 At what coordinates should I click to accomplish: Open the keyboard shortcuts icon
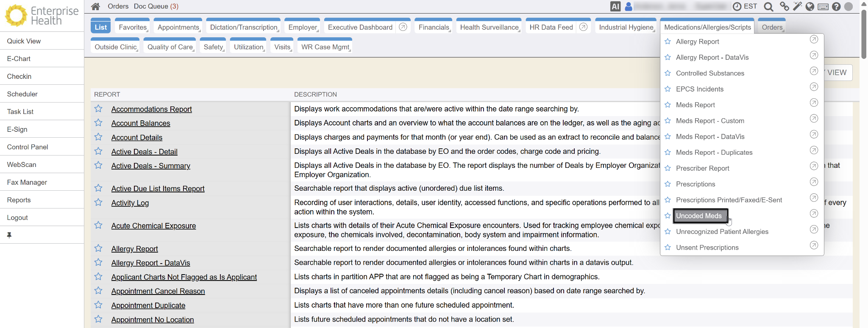[823, 7]
